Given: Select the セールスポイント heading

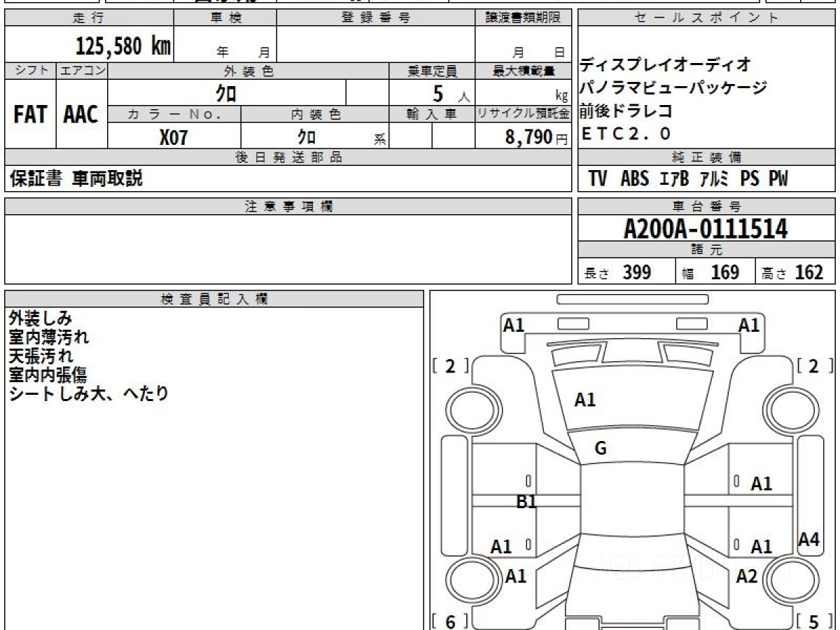Looking at the screenshot, I should tap(707, 18).
